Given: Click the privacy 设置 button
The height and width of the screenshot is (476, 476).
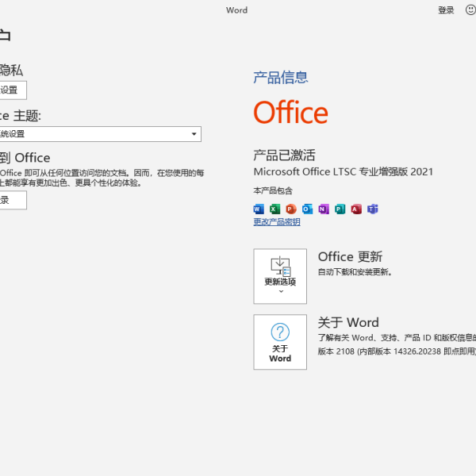Looking at the screenshot, I should click(x=13, y=90).
